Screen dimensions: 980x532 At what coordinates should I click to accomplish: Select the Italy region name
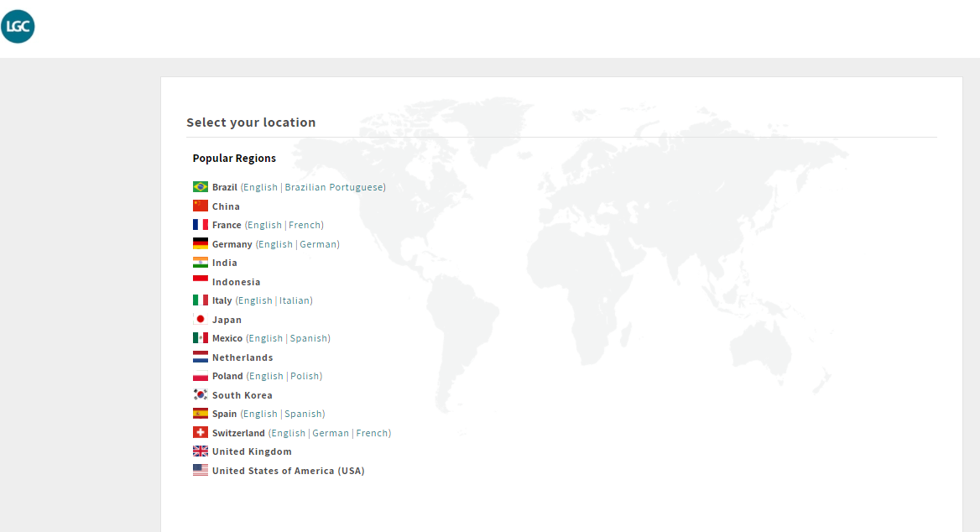tap(222, 300)
